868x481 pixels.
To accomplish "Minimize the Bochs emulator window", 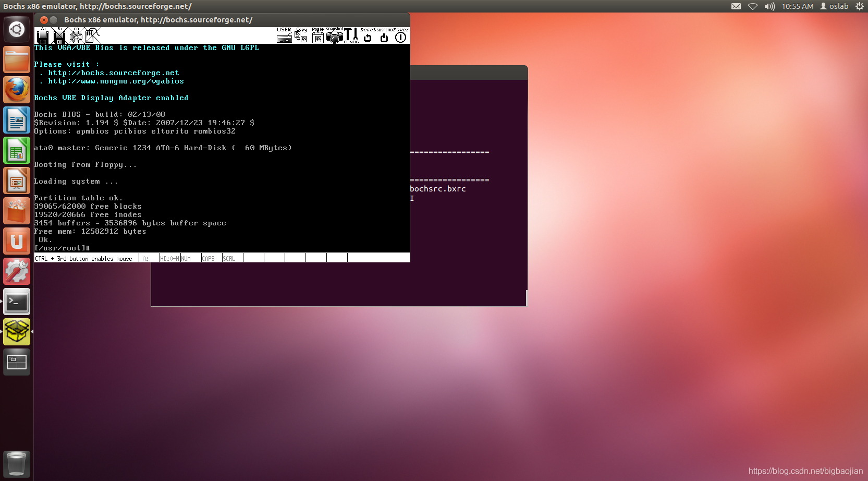I will click(x=54, y=20).
